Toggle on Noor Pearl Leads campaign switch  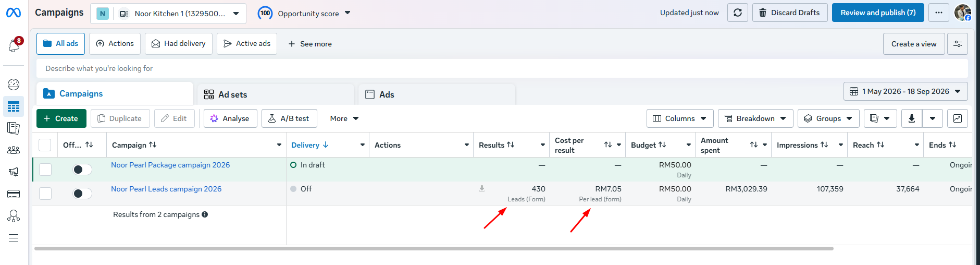point(82,194)
